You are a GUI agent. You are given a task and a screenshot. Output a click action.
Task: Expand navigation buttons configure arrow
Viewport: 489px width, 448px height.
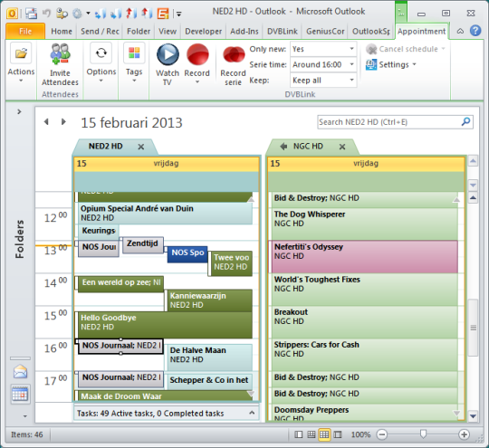(25, 416)
